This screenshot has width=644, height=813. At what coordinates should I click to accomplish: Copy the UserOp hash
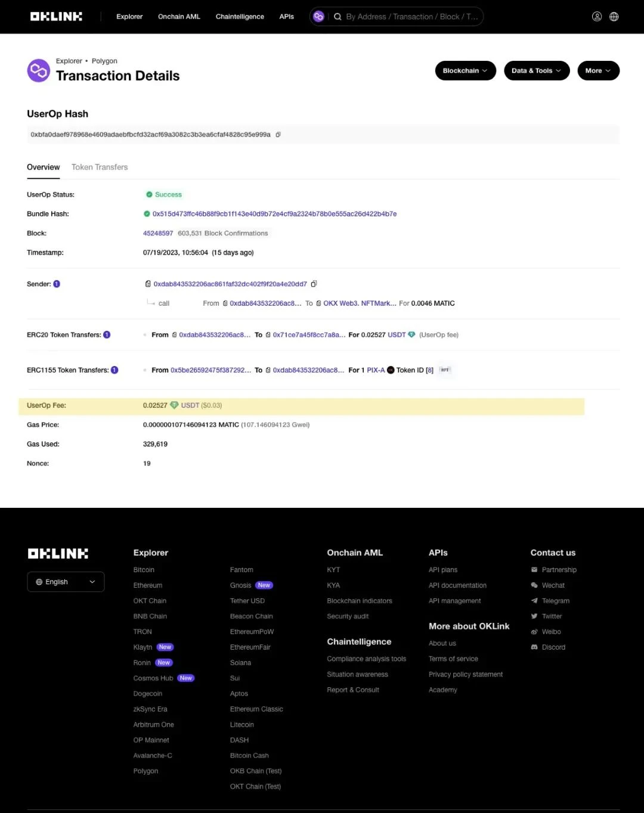pyautogui.click(x=278, y=135)
